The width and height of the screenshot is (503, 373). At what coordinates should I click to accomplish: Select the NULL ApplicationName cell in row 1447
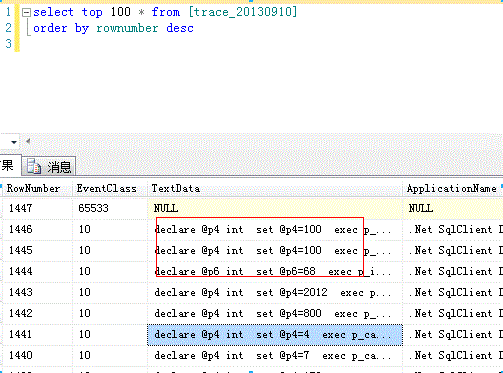(x=453, y=208)
